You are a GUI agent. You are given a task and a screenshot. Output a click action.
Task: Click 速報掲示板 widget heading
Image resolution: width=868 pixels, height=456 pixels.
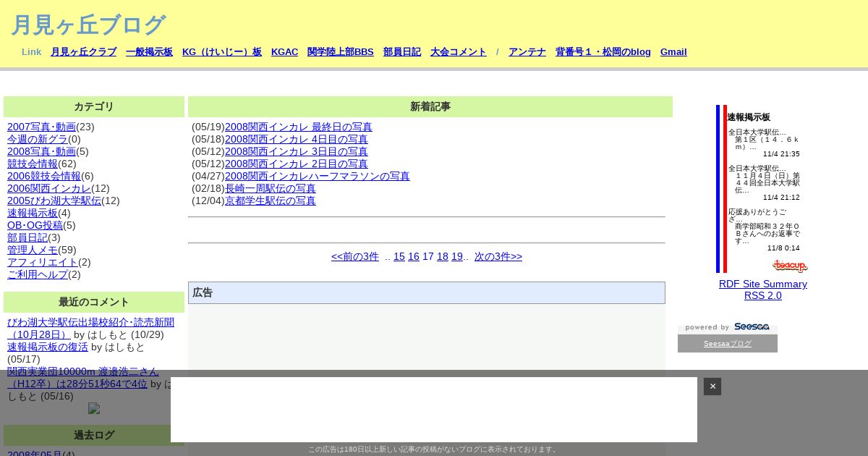point(749,117)
